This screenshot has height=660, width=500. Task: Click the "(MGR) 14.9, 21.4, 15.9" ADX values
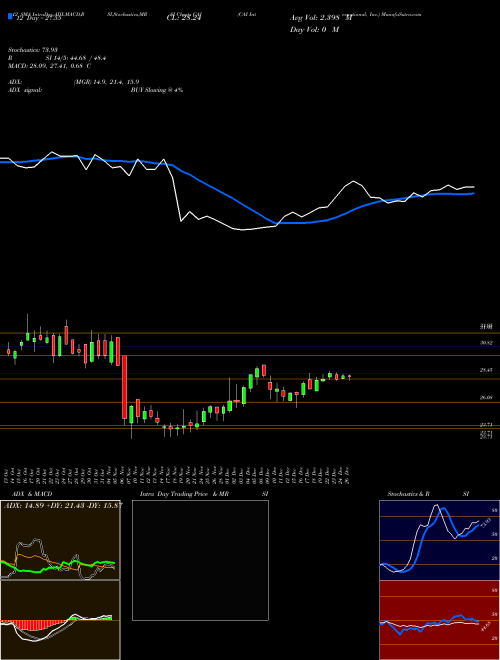[106, 82]
